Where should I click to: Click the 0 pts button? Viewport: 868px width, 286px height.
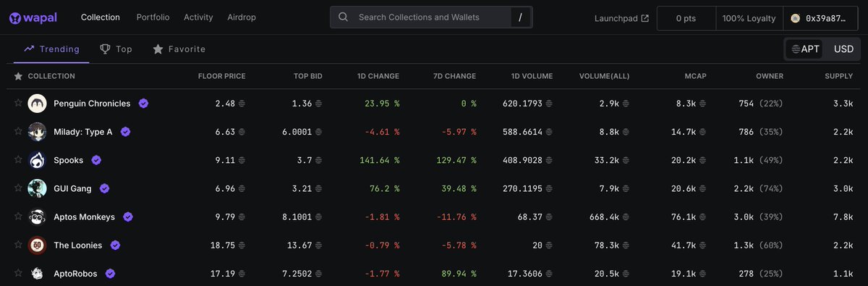686,18
